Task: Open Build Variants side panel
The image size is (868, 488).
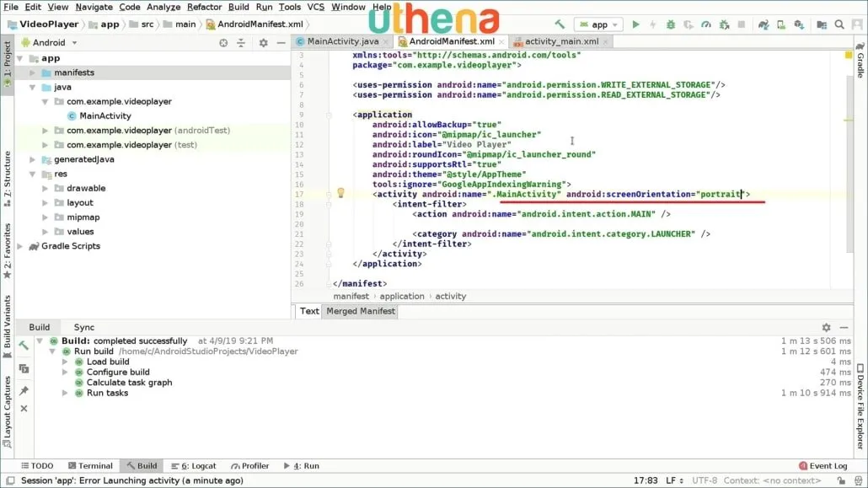Action: click(x=8, y=327)
